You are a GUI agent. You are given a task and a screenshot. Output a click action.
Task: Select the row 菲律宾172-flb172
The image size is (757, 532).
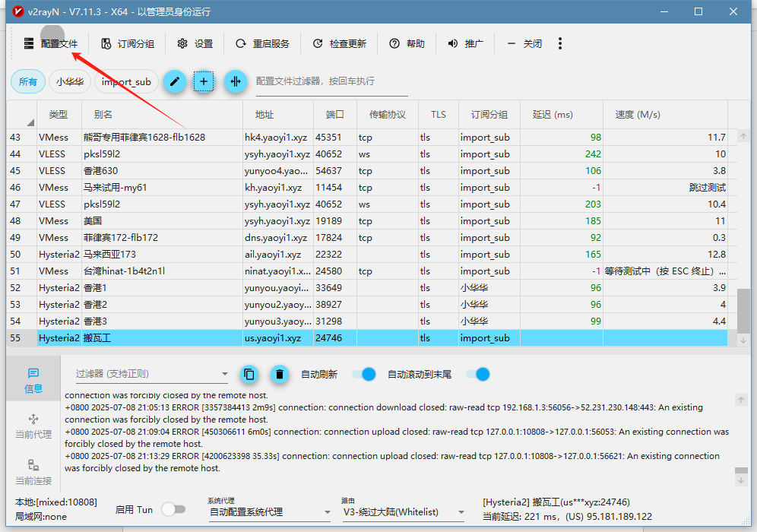tap(367, 238)
